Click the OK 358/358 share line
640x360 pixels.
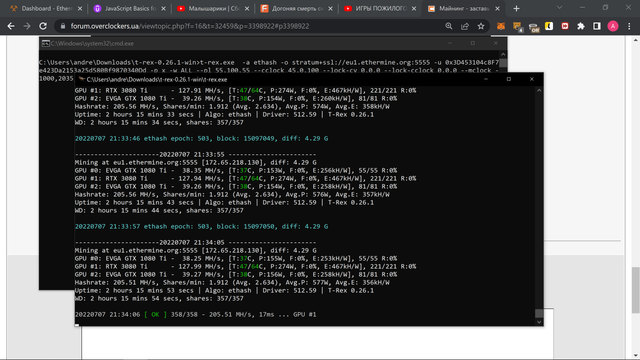point(196,314)
